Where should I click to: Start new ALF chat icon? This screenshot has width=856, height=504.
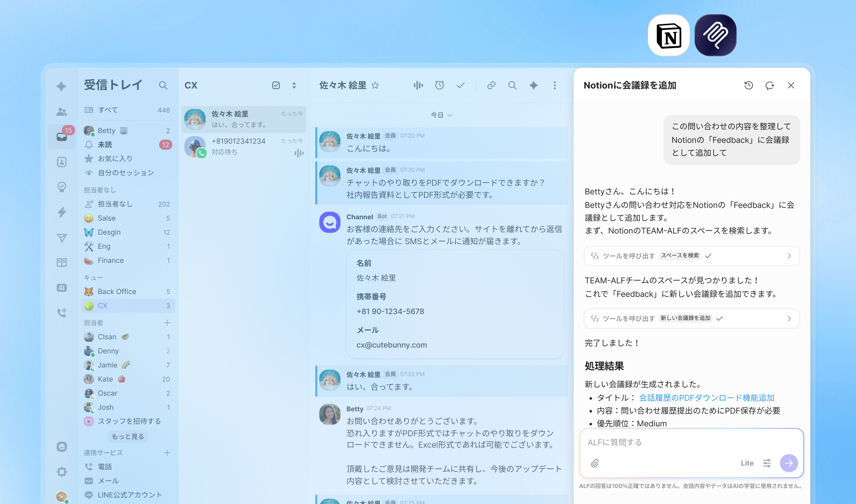(x=770, y=85)
